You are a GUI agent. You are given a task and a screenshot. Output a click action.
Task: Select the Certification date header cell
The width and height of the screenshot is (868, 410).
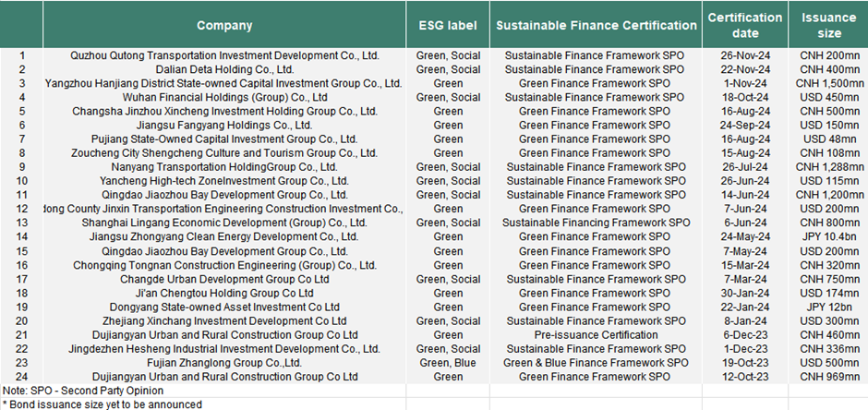(x=745, y=25)
